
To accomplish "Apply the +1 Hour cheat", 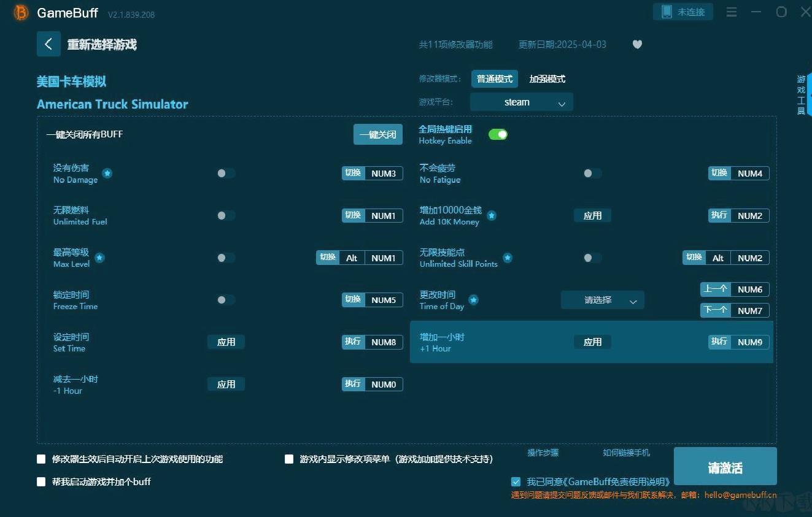I will 592,342.
